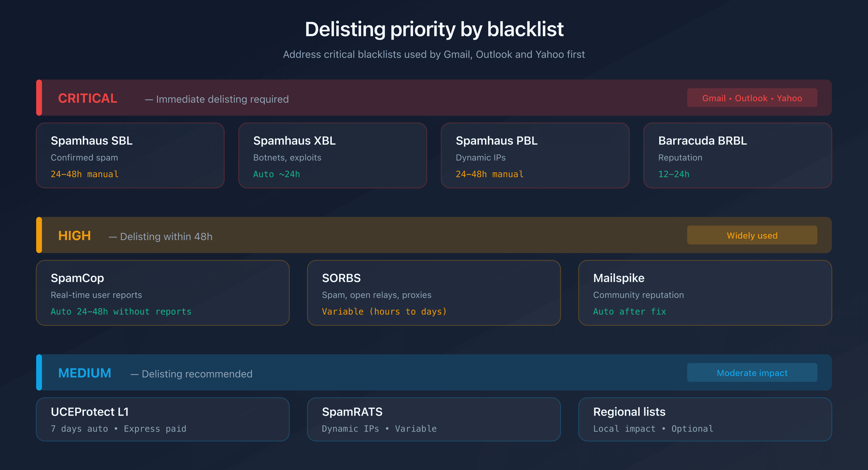Open the Spamhaus PBL card

click(535, 155)
